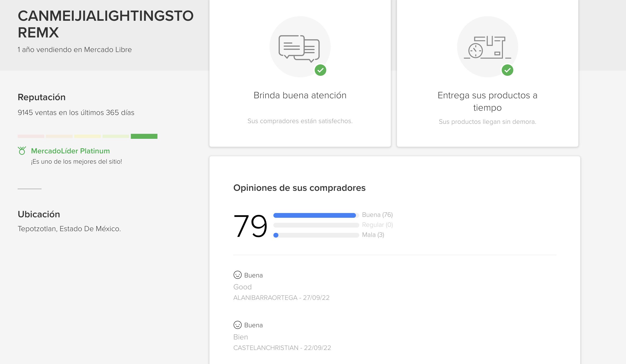The width and height of the screenshot is (626, 364).
Task: Click the large 79 opinions total
Action: pyautogui.click(x=250, y=225)
